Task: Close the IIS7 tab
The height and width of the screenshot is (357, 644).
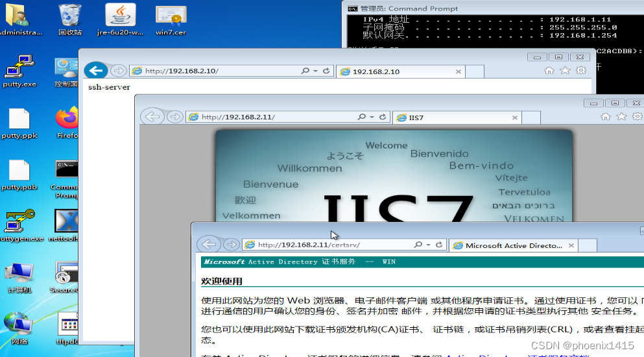Action: (x=515, y=117)
